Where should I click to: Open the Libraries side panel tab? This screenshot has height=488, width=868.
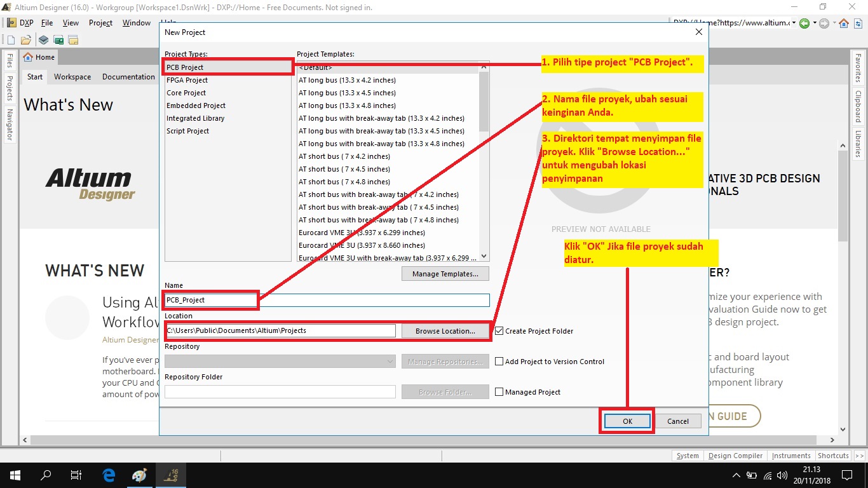[858, 144]
